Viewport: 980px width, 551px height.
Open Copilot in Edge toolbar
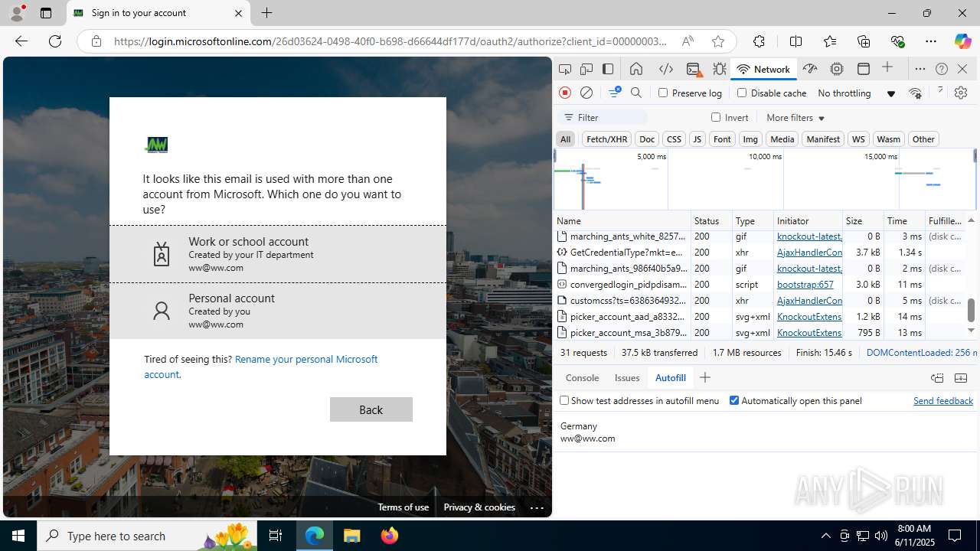point(962,41)
